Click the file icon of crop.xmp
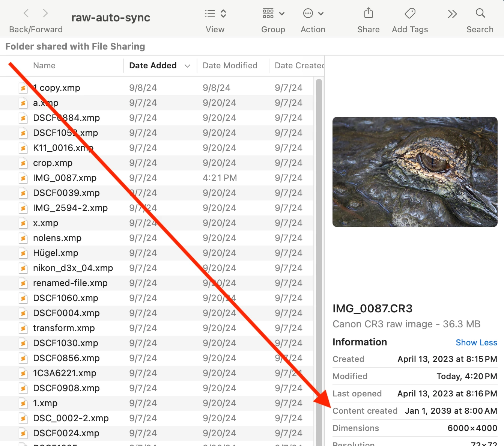504x446 pixels. [x=23, y=163]
